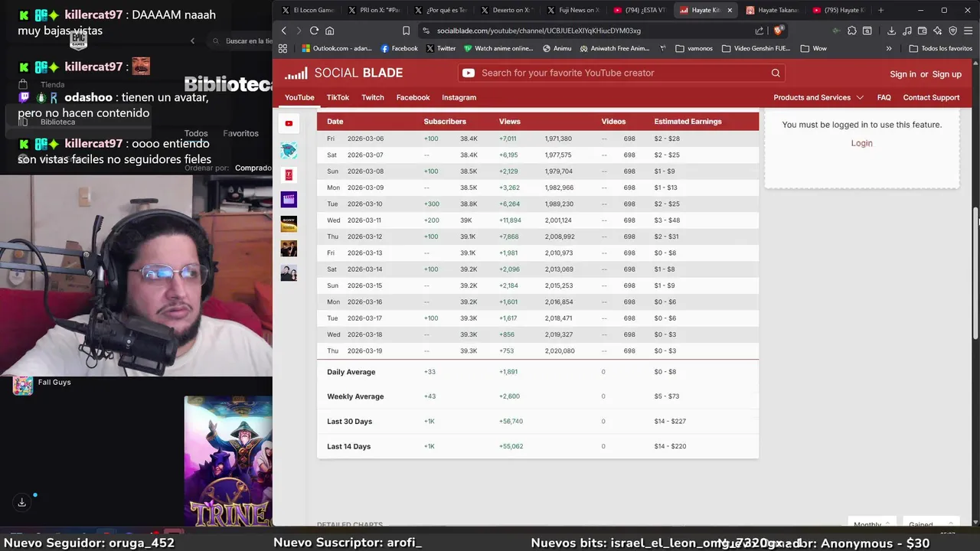Open the browser extensions puzzle icon
The image size is (980, 551).
coord(851,31)
